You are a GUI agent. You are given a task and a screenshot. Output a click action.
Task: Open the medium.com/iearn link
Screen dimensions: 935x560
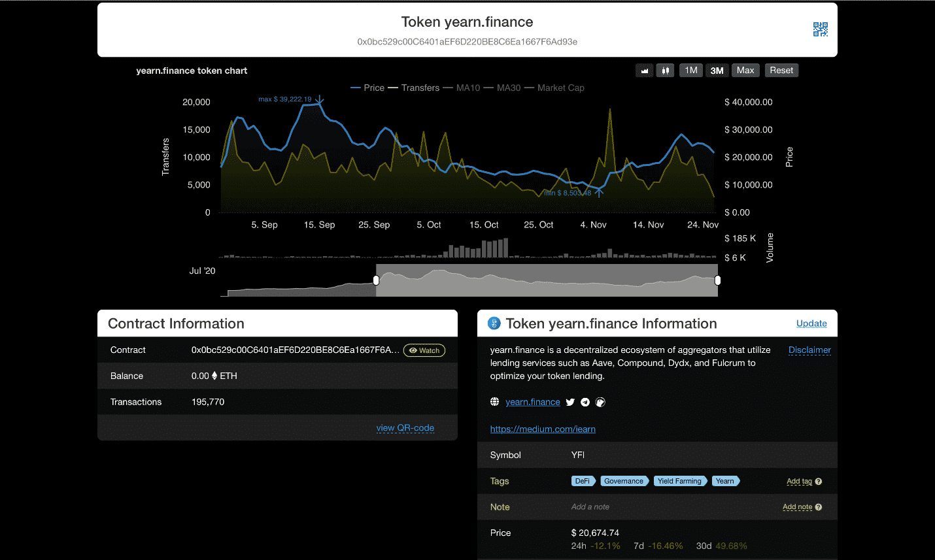(543, 429)
